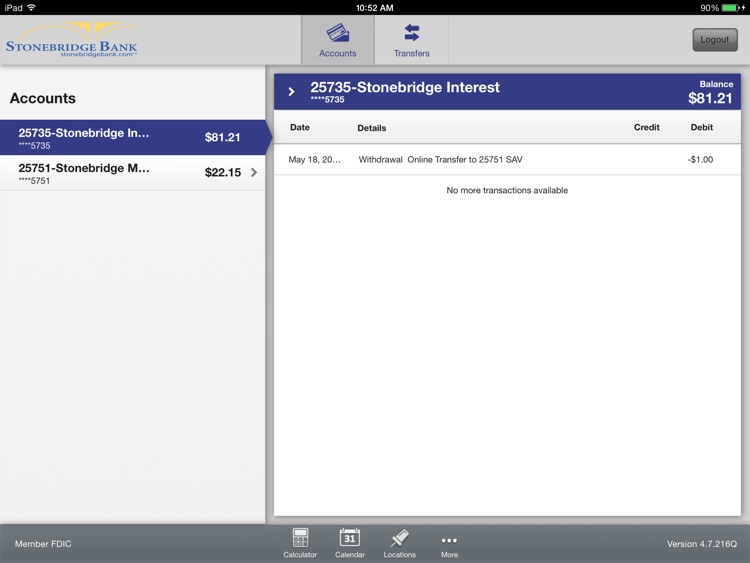The width and height of the screenshot is (750, 563).
Task: Open the More options menu
Action: click(449, 545)
